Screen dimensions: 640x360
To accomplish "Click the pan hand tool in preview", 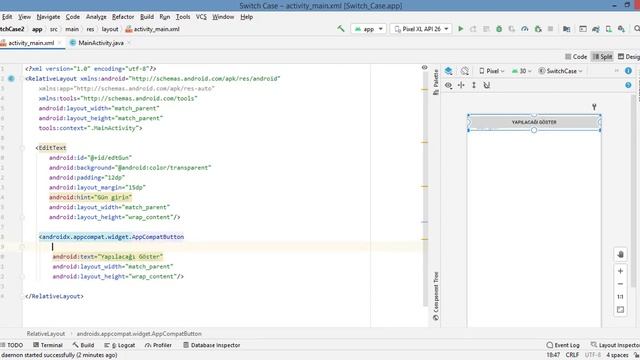I will coord(620,255).
